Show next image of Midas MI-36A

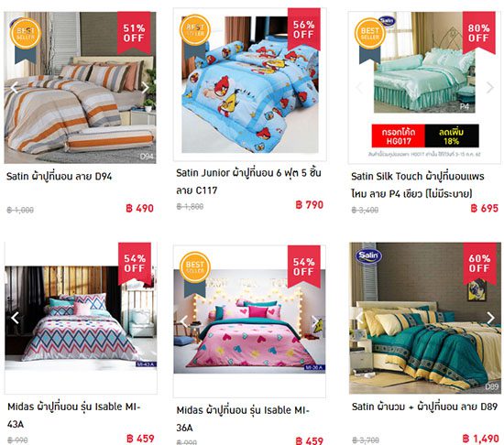pyautogui.click(x=315, y=321)
